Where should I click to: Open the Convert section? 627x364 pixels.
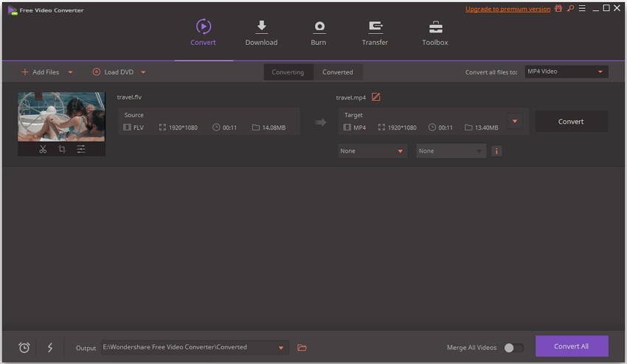click(x=203, y=32)
